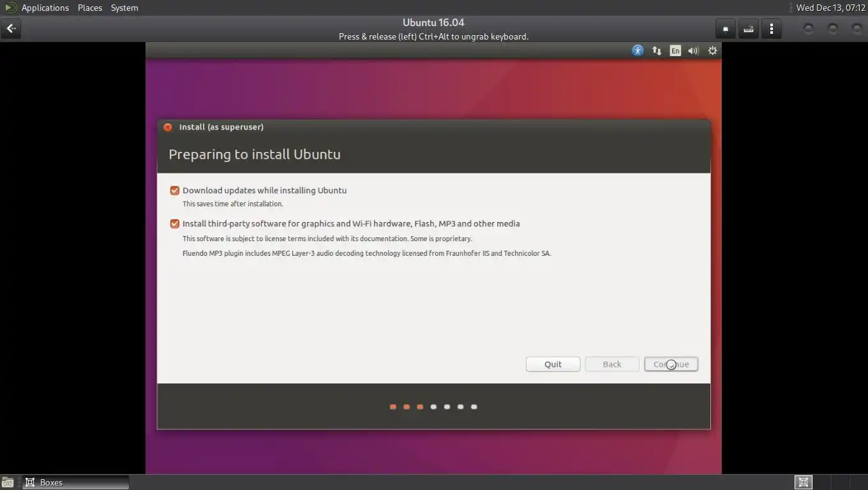Open the accessibility menu in Ubuntu panel
868x490 pixels.
point(638,50)
